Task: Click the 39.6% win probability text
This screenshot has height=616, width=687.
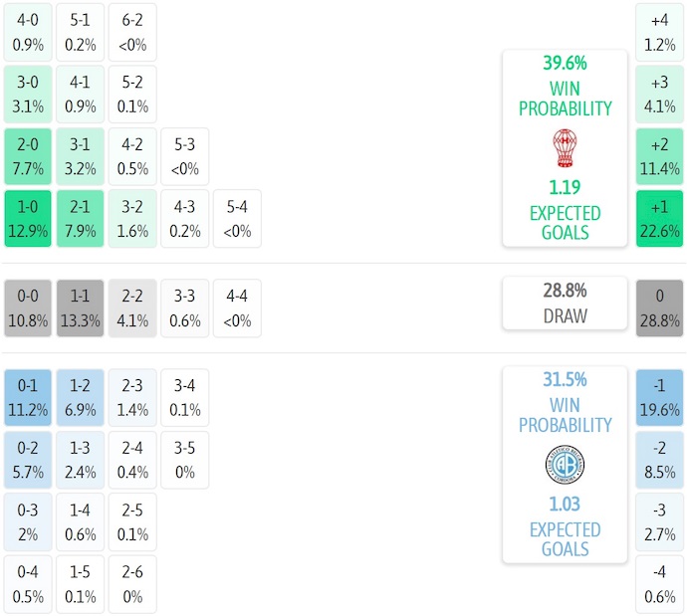Action: tap(565, 63)
